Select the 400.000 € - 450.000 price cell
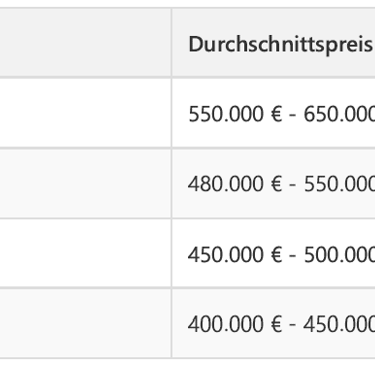 click(x=273, y=323)
